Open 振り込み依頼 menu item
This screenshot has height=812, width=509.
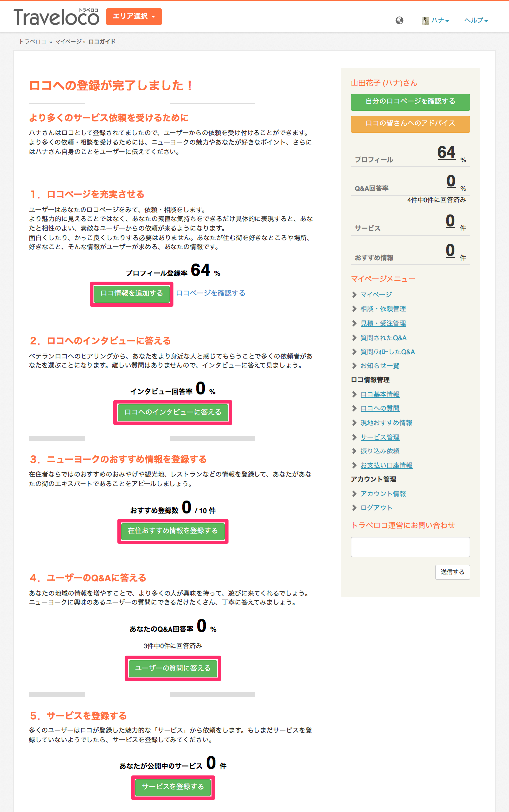click(380, 451)
